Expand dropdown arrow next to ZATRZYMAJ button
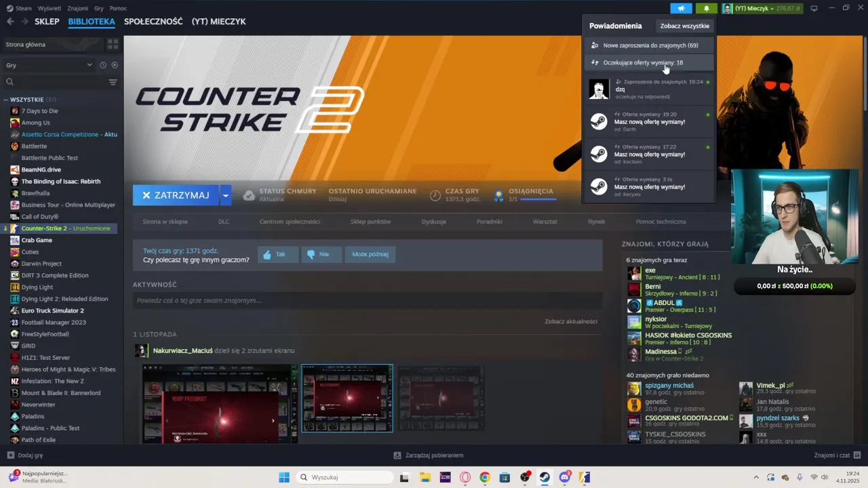Viewport: 868px width, 488px height. 226,195
